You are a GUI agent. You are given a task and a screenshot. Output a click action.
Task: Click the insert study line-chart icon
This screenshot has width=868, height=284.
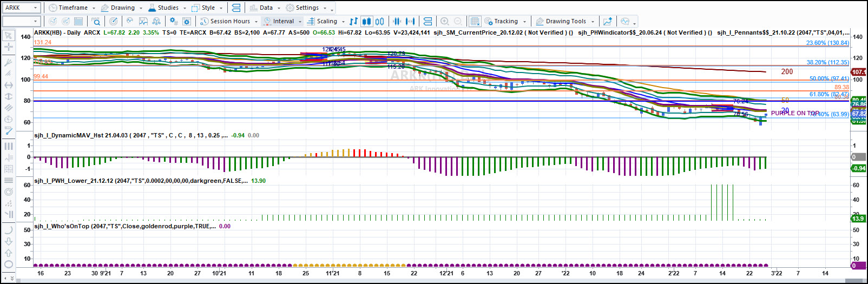tap(130, 21)
